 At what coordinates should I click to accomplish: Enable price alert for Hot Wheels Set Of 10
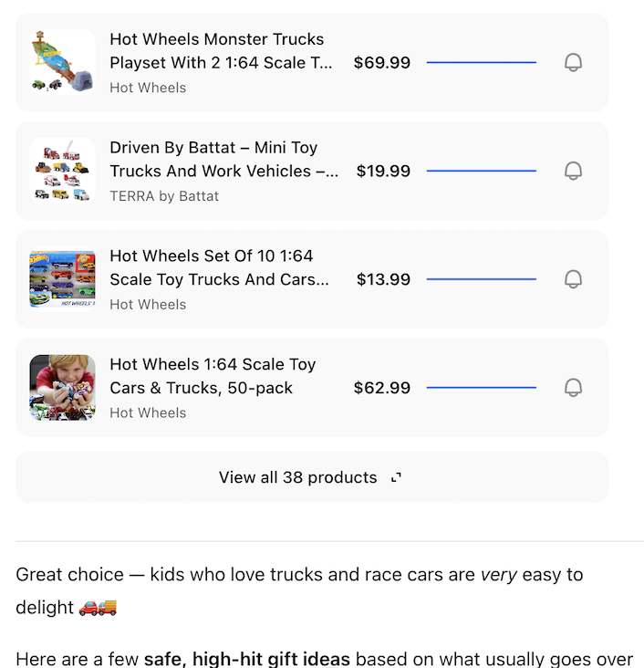[x=573, y=279]
